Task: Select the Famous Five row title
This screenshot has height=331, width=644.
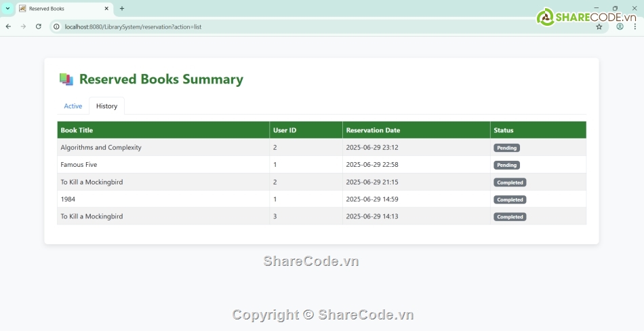Action: point(79,165)
